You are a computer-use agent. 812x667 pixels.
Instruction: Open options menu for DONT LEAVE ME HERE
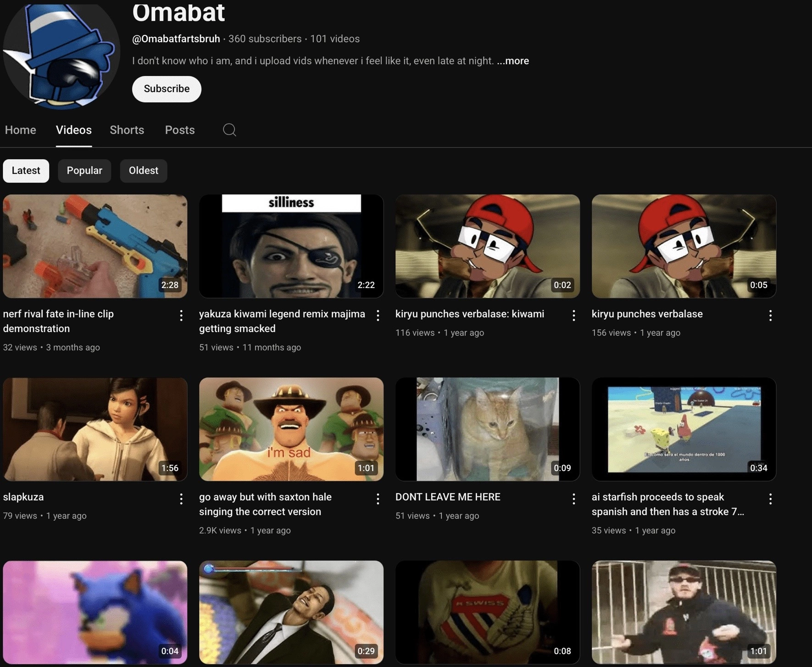pyautogui.click(x=573, y=499)
